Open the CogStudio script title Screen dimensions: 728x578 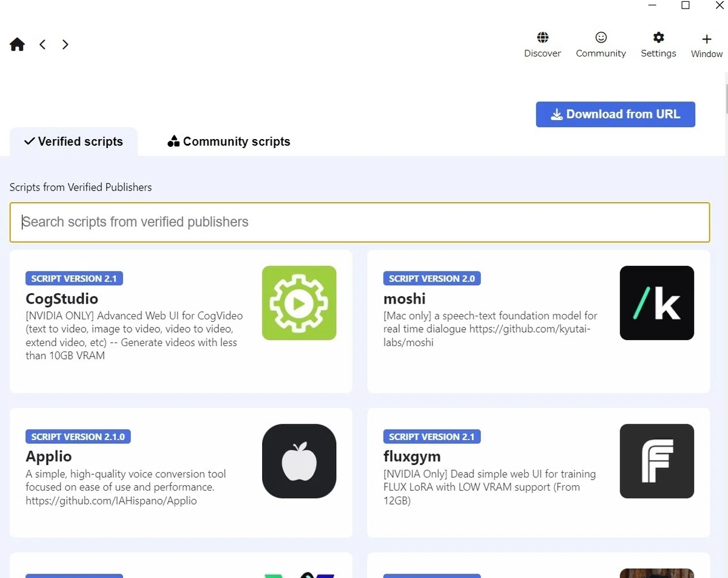[x=62, y=299]
